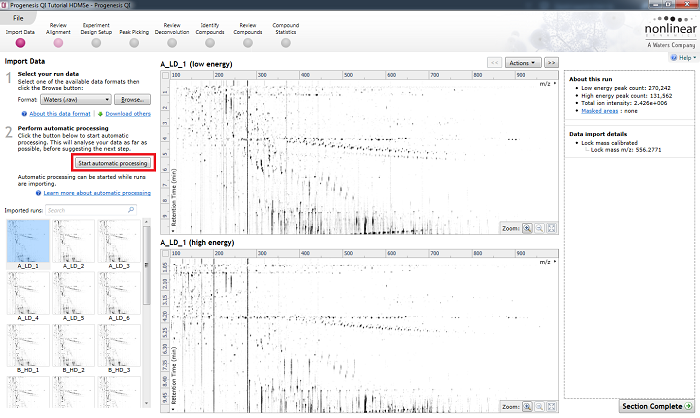Fit low energy ion map to view
The image size is (700, 418).
[551, 228]
